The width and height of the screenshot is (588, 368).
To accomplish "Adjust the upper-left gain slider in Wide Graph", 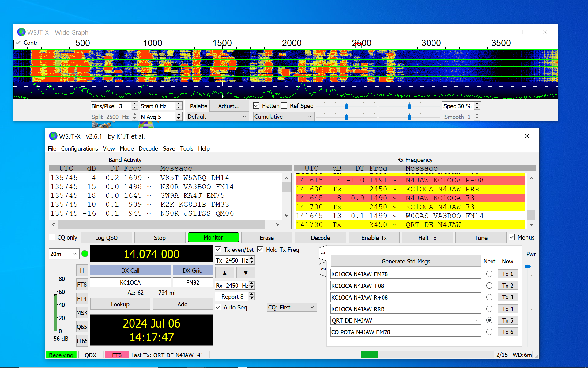I will (x=346, y=106).
